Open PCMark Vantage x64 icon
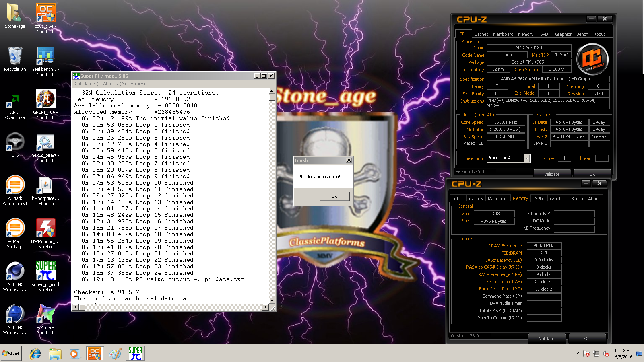The image size is (644, 362). [15, 191]
